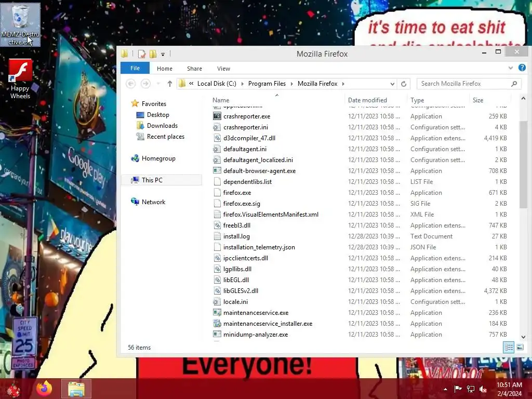
Task: Open Firefox from the taskbar
Action: (45, 389)
